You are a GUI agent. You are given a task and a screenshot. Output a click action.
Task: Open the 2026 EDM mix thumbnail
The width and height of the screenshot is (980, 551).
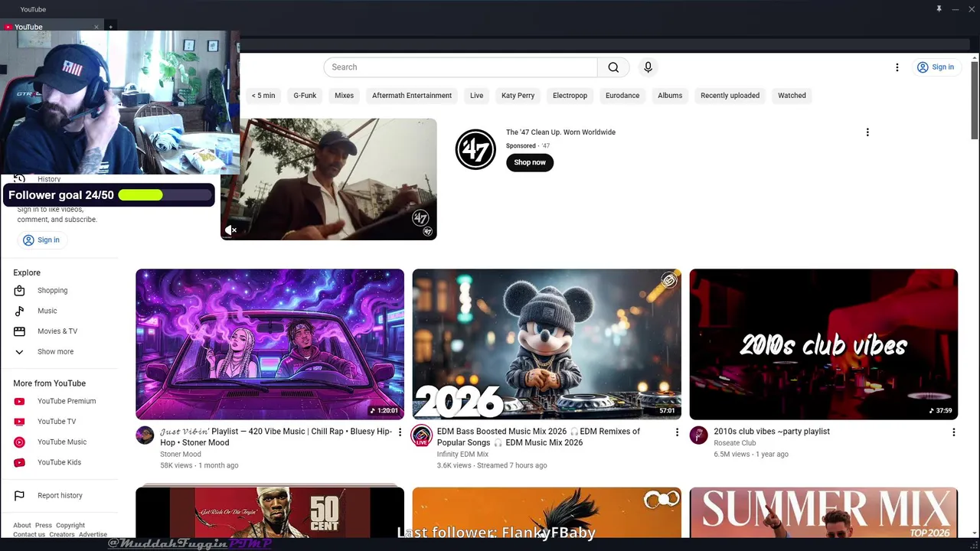click(x=547, y=344)
